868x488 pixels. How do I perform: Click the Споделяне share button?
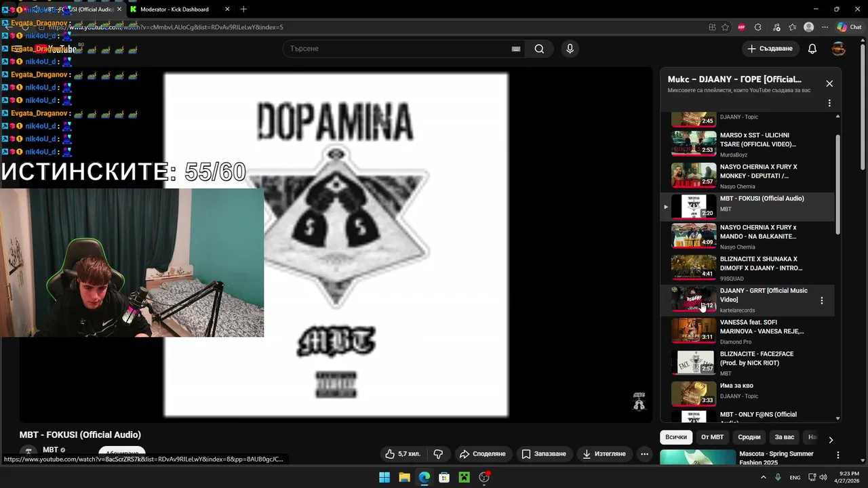click(x=482, y=453)
